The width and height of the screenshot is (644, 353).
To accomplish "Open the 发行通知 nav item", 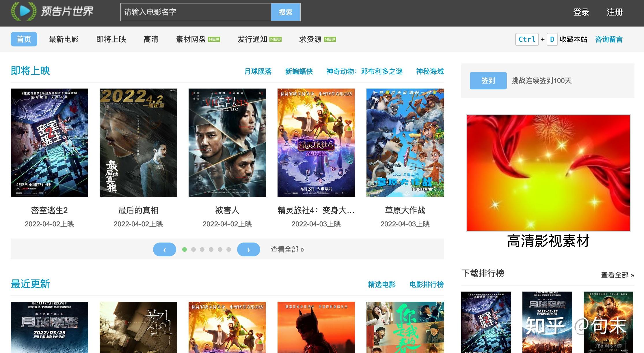I will [x=252, y=39].
